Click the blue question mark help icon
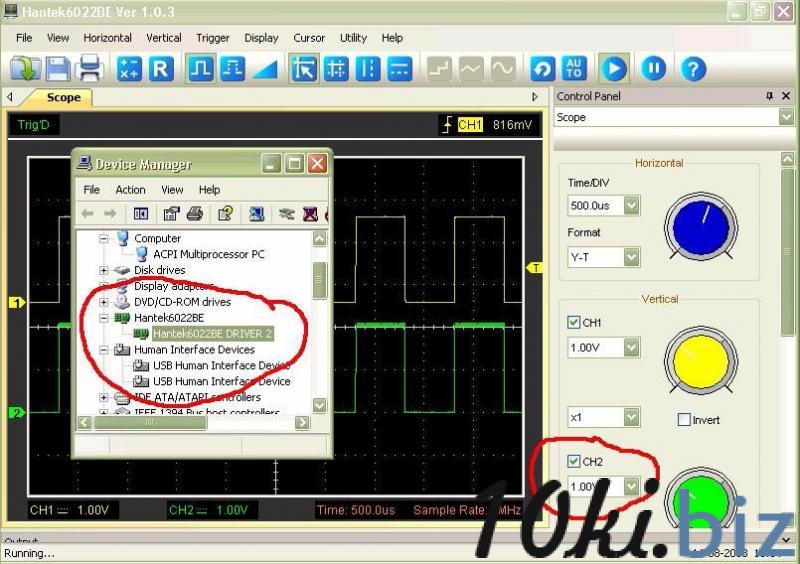The image size is (800, 564). [693, 68]
